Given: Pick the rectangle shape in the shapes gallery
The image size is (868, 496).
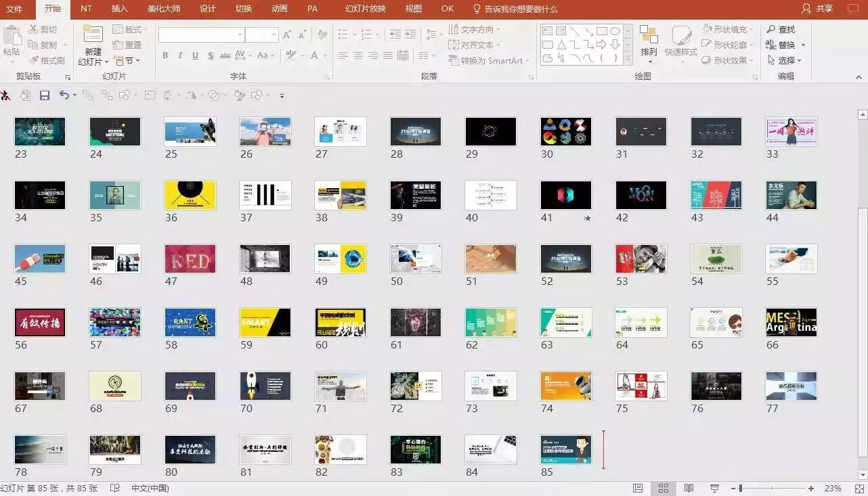Looking at the screenshot, I should (601, 31).
